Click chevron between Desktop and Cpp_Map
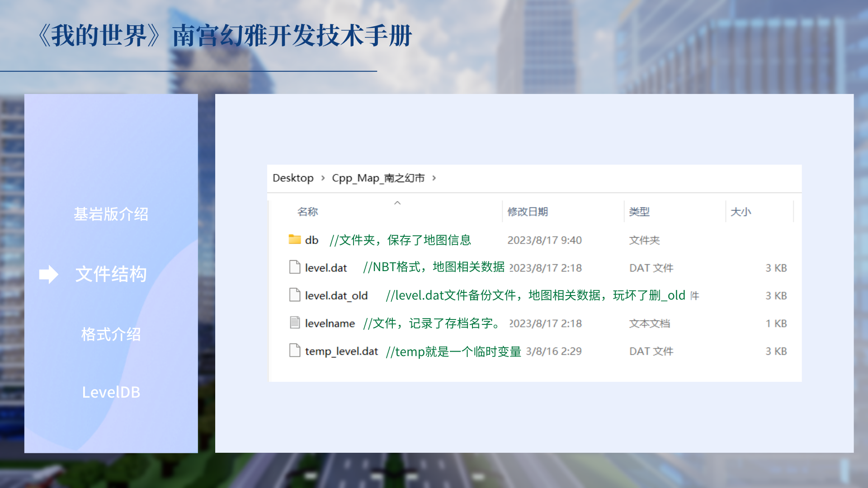This screenshot has width=868, height=488. coord(323,178)
